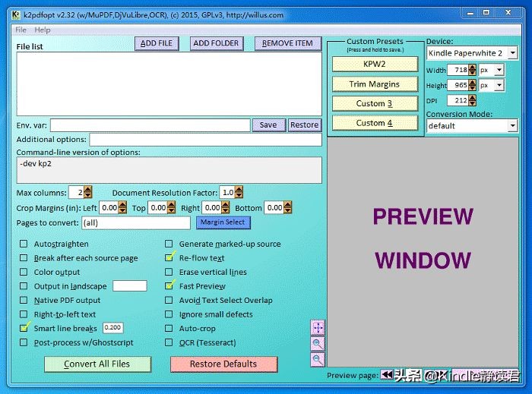Click the pan/move preview icon
Screen dimensions: 532x394
coord(318,328)
